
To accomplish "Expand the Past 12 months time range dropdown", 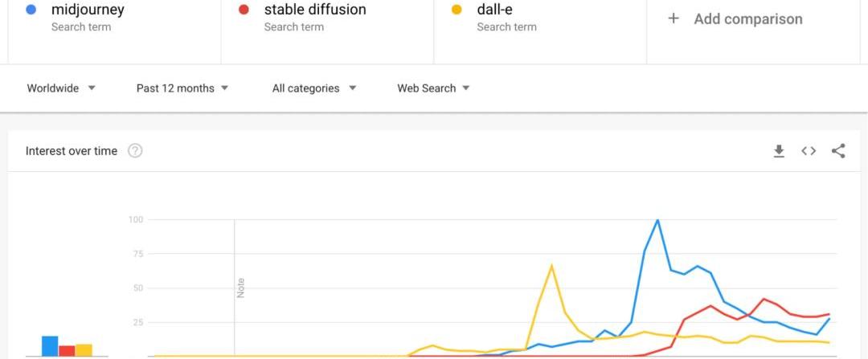I will point(182,88).
